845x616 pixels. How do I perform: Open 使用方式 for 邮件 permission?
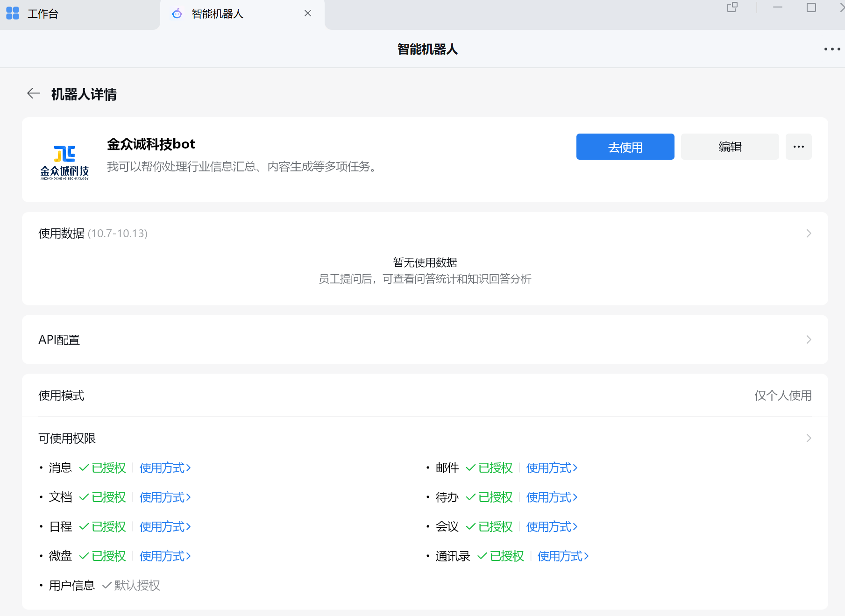[x=552, y=468]
